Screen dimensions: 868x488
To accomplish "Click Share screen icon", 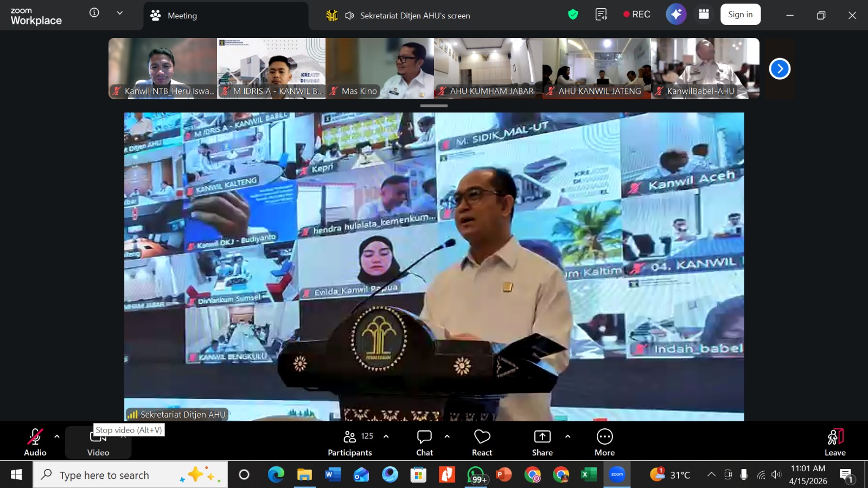I will coord(542,442).
